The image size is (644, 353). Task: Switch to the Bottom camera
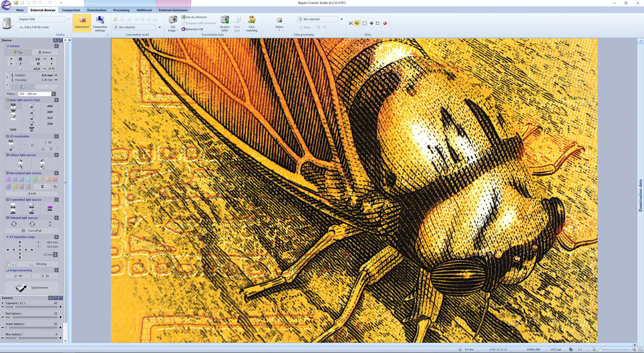pyautogui.click(x=45, y=52)
